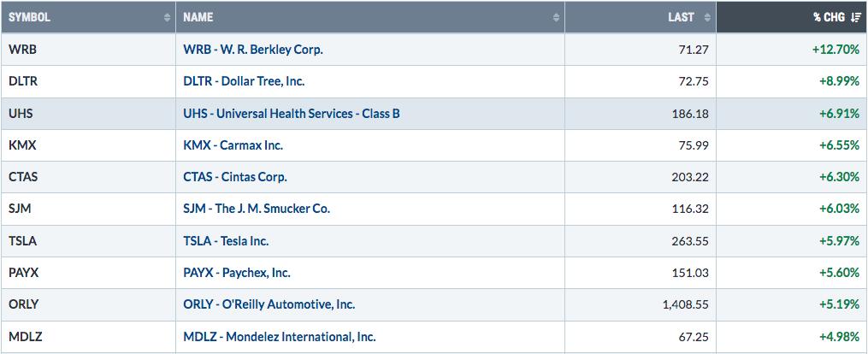This screenshot has width=868, height=354.
Task: Select the % CHG column header
Action: [792, 17]
